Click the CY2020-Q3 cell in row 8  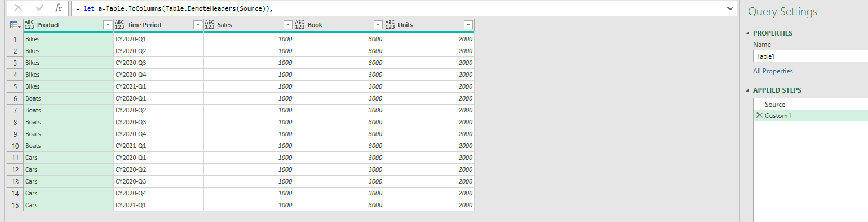tap(158, 122)
